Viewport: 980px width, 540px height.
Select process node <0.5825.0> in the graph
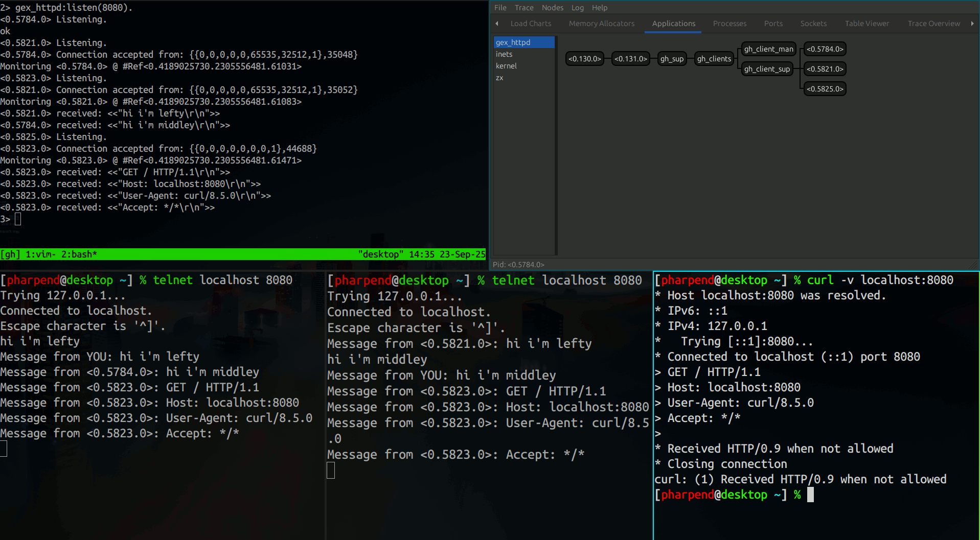(x=825, y=88)
